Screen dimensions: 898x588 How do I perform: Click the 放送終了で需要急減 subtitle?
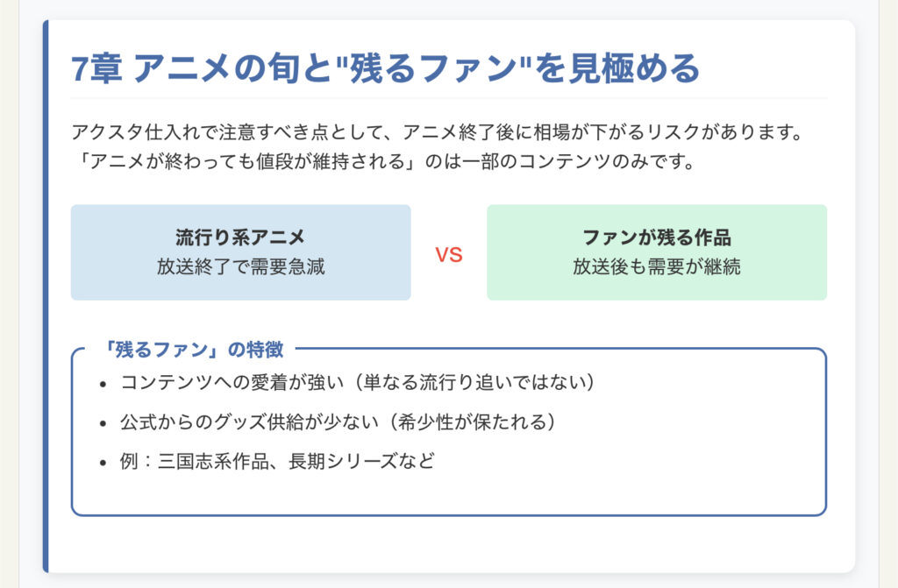tap(240, 266)
